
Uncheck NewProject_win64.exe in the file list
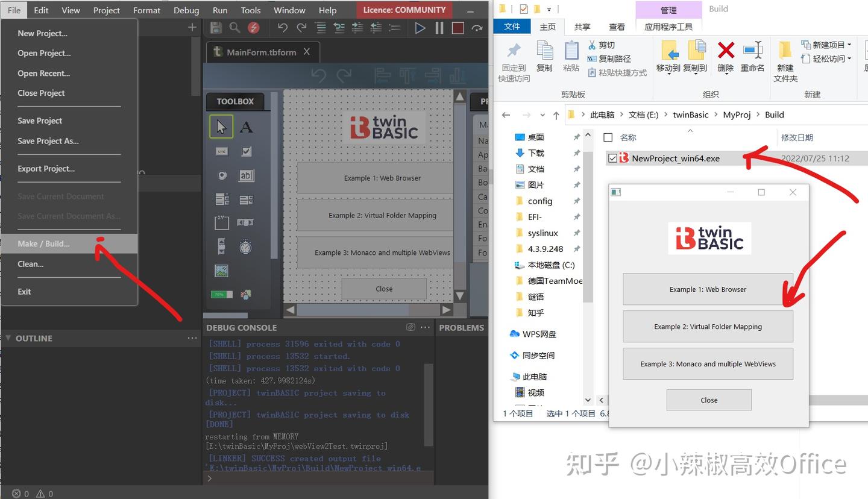click(x=613, y=158)
